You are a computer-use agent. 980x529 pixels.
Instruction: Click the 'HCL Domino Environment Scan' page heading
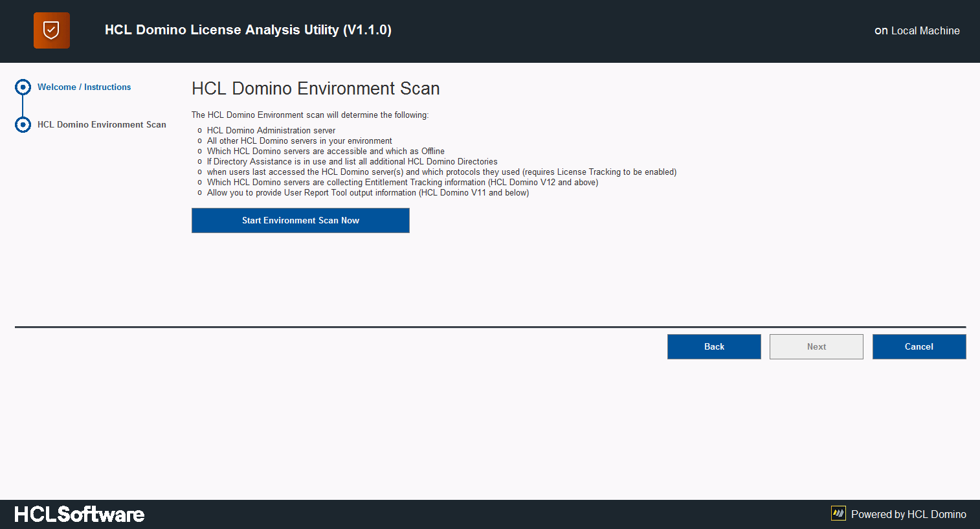click(x=316, y=89)
